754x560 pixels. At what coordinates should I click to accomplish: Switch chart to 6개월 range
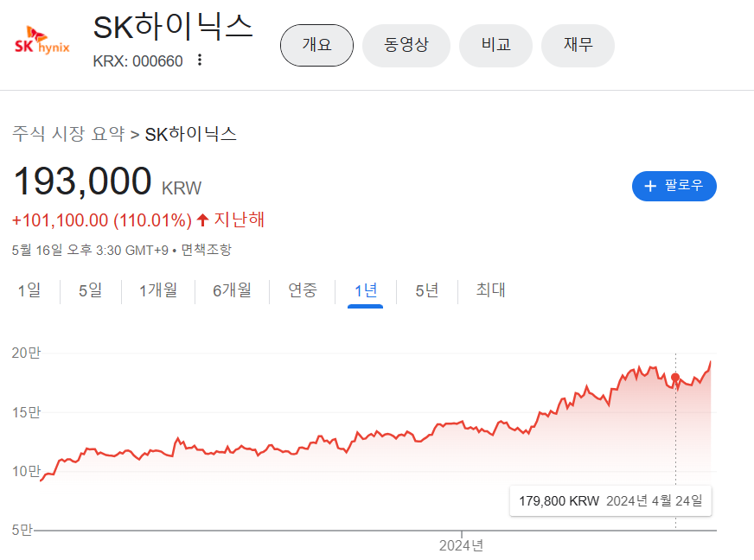point(232,290)
